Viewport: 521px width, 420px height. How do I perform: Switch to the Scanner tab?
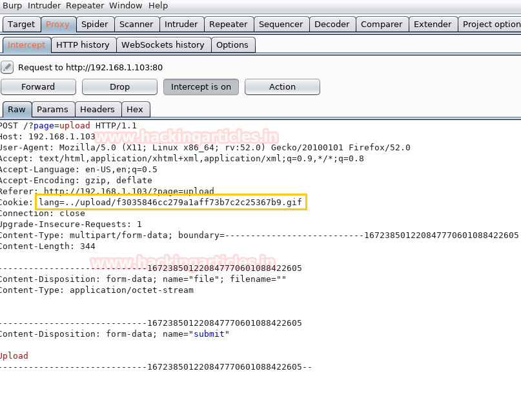[136, 25]
